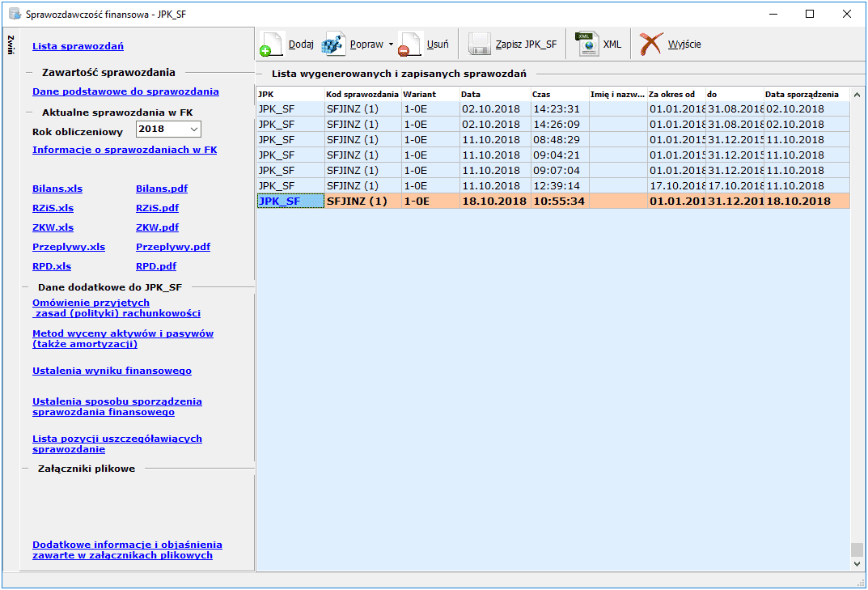Viewport: 868px width, 590px height.
Task: Click the Dodaj button label
Action: 301,45
